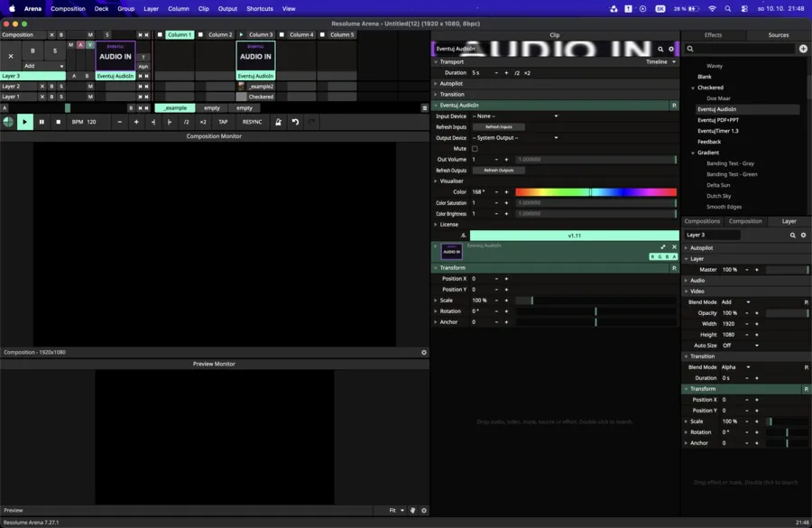The image size is (812, 528).
Task: Expand the Eventuj AudioIn video effect fullscreen icon
Action: pos(663,247)
